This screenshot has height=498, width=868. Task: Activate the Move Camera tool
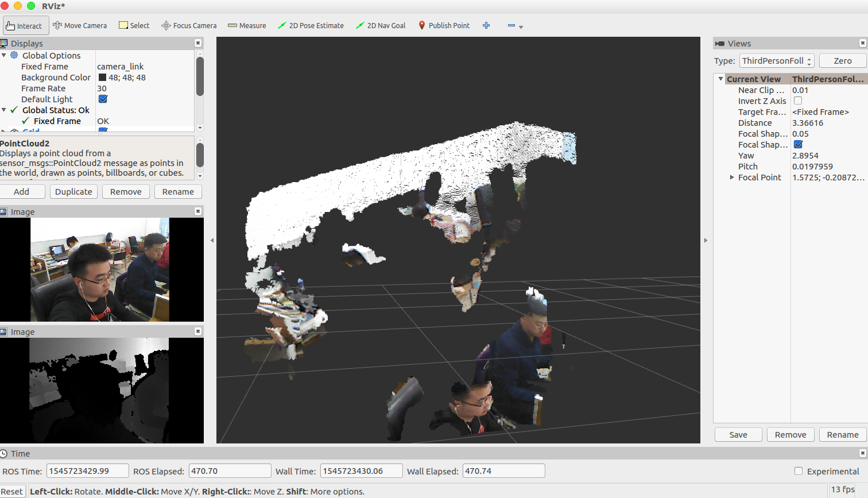tap(80, 25)
